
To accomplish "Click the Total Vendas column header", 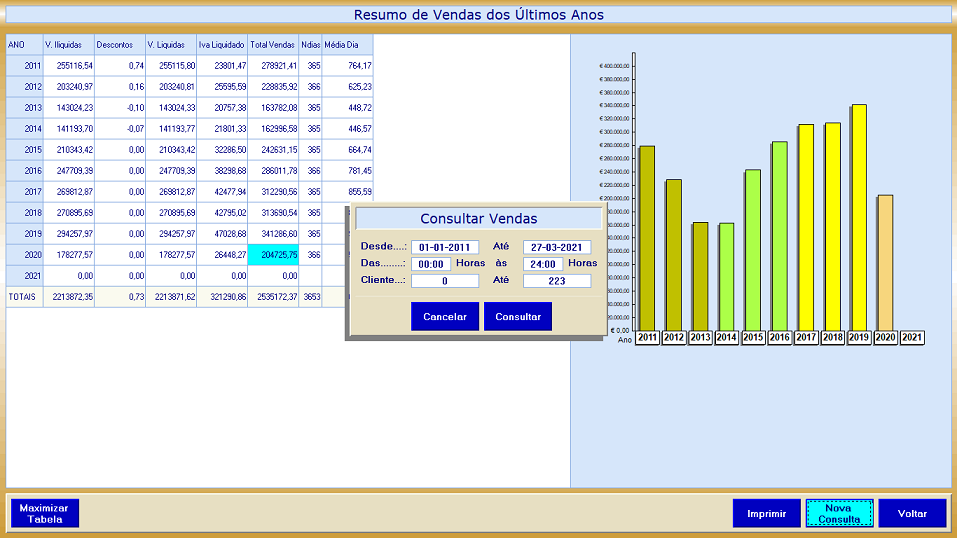I will click(273, 45).
